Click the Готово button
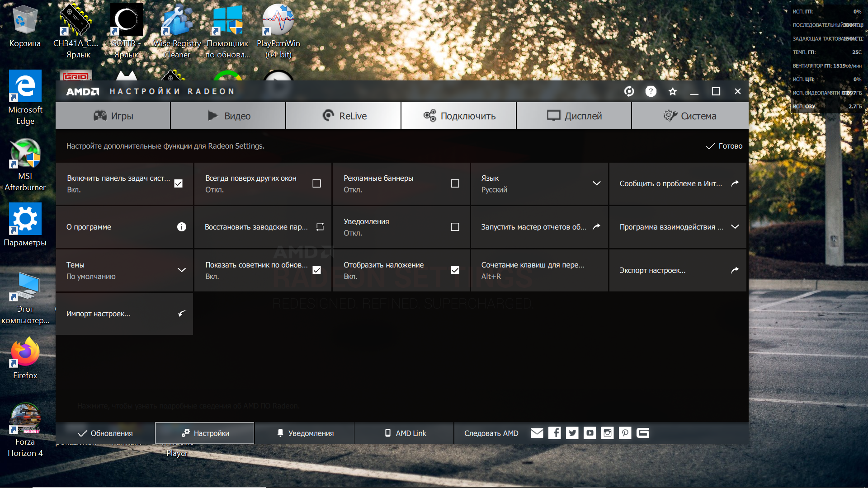 (x=724, y=146)
